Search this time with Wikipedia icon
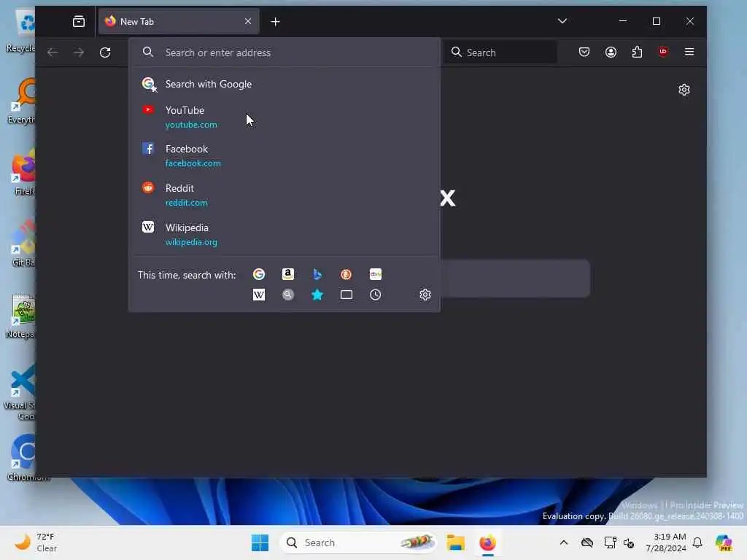This screenshot has width=747, height=560. 259,295
